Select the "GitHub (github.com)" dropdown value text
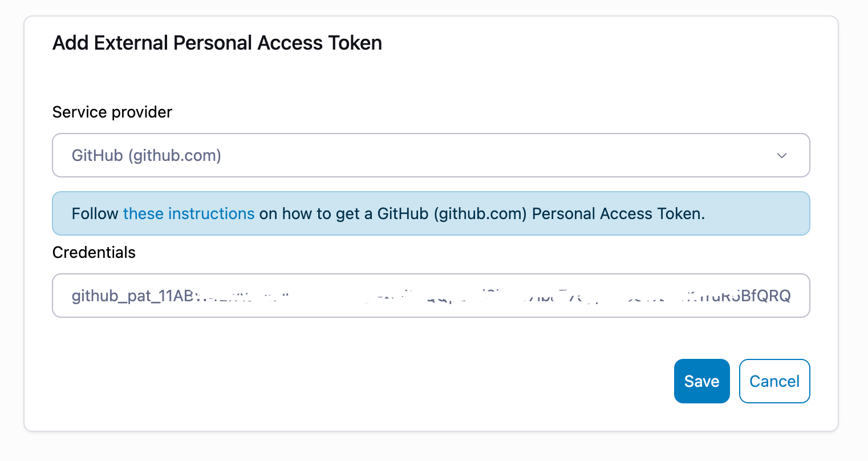The height and width of the screenshot is (461, 868). pyautogui.click(x=147, y=156)
